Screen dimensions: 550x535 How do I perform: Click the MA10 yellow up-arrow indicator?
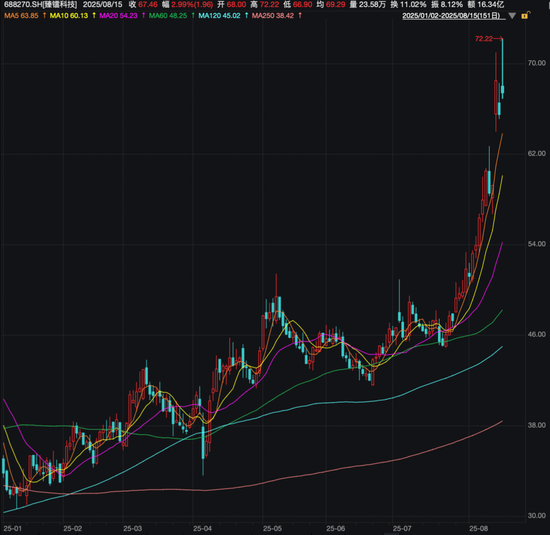pos(94,15)
